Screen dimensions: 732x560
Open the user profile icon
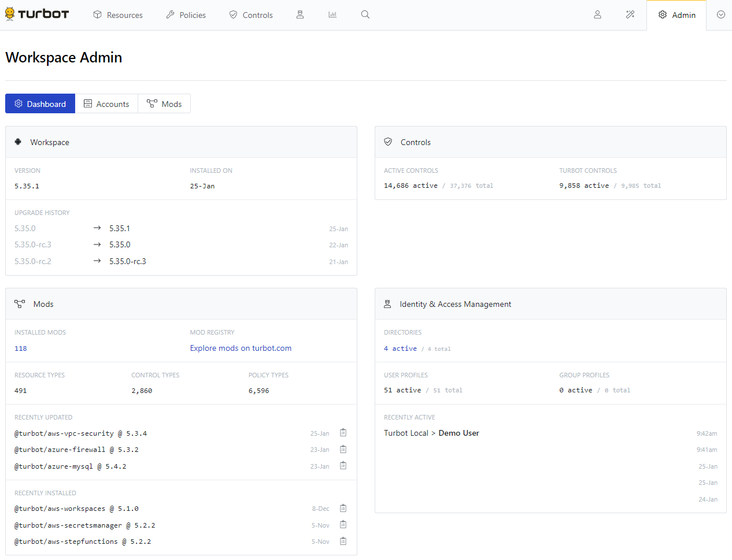597,14
